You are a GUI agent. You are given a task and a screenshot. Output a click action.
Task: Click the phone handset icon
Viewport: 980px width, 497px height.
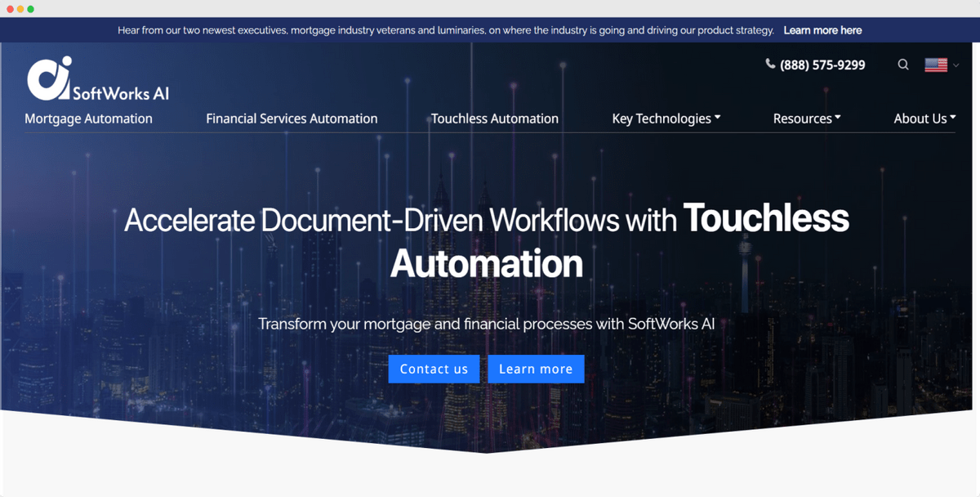point(770,64)
